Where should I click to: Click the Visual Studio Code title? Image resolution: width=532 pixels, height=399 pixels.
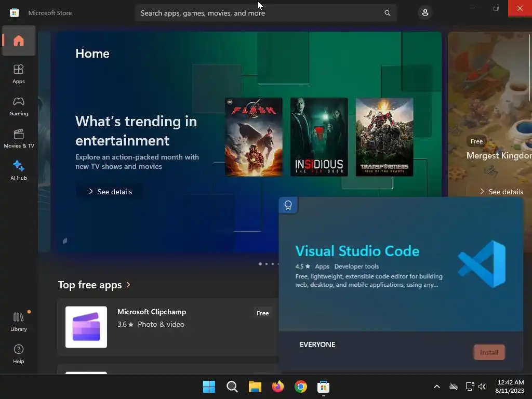coord(357,251)
